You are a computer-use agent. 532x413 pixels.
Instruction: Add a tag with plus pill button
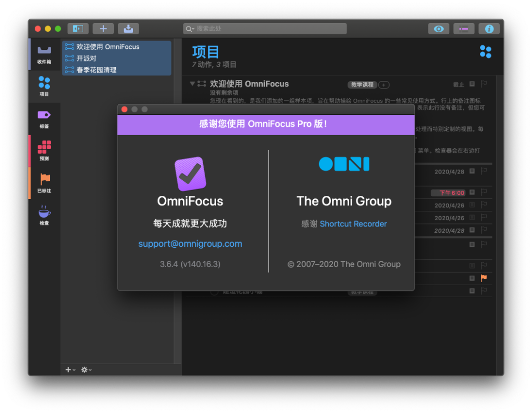coord(384,85)
